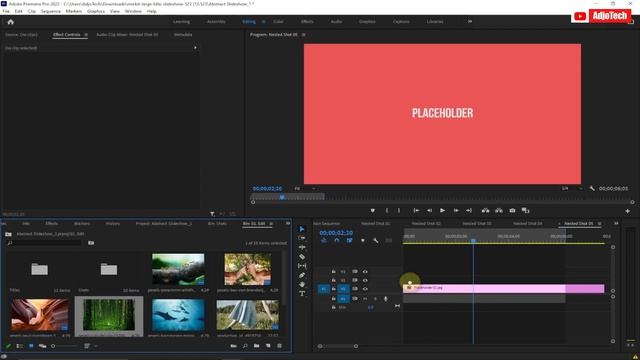Viewport: 640px width, 360px height.
Task: Open Bin panel menu next to its tab
Action: [271, 224]
